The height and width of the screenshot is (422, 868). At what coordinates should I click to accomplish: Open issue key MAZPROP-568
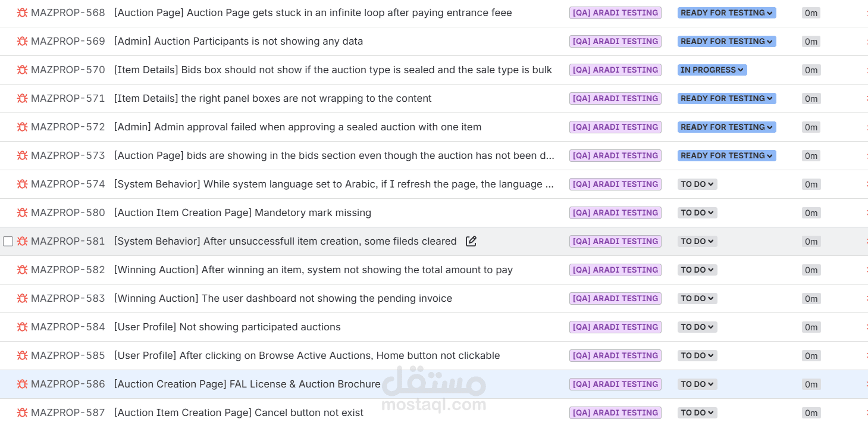(68, 12)
